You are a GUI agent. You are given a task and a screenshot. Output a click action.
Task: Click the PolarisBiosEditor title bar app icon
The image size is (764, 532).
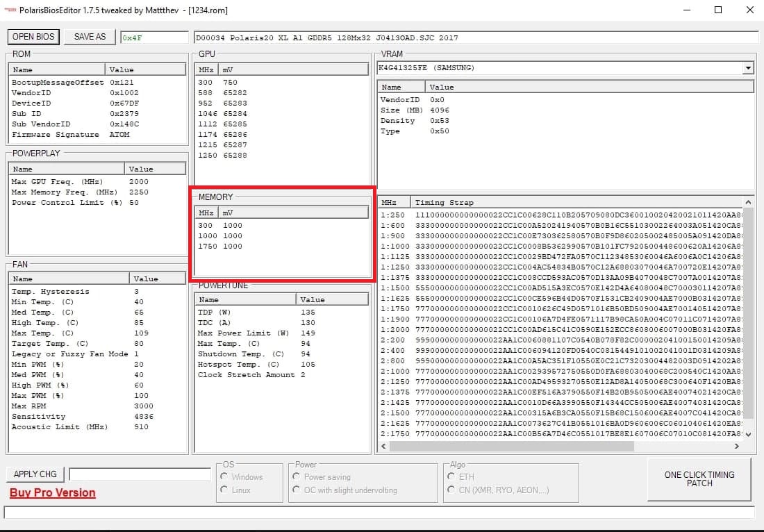(10, 10)
